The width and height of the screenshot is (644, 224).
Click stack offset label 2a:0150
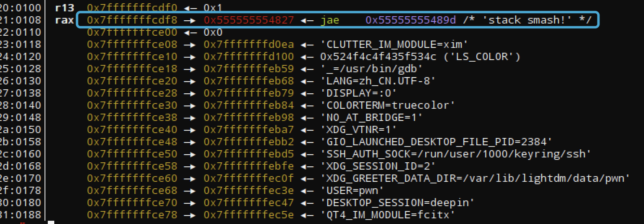click(x=20, y=129)
